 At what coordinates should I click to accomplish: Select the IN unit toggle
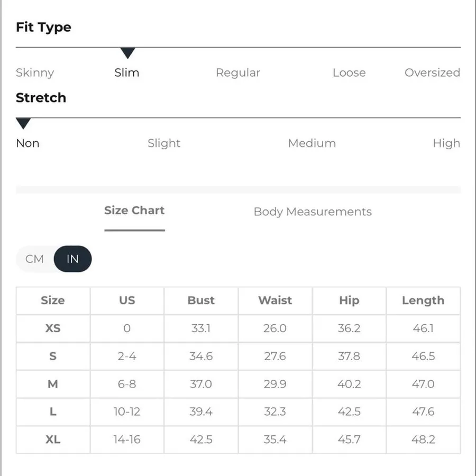(72, 259)
